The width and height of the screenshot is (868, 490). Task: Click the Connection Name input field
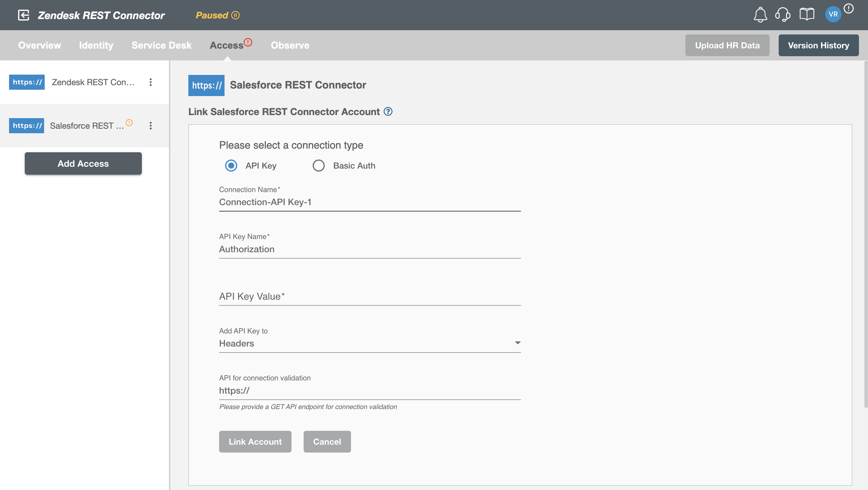point(370,202)
